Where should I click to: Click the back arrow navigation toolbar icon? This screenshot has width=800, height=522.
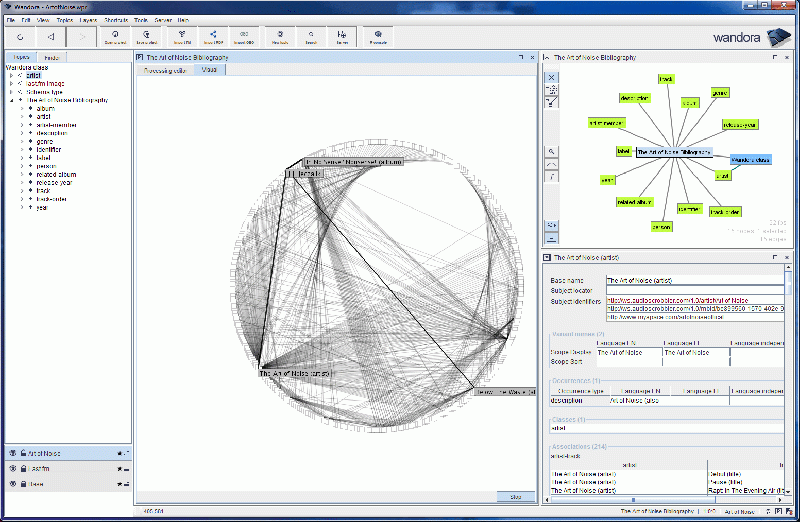[50, 36]
